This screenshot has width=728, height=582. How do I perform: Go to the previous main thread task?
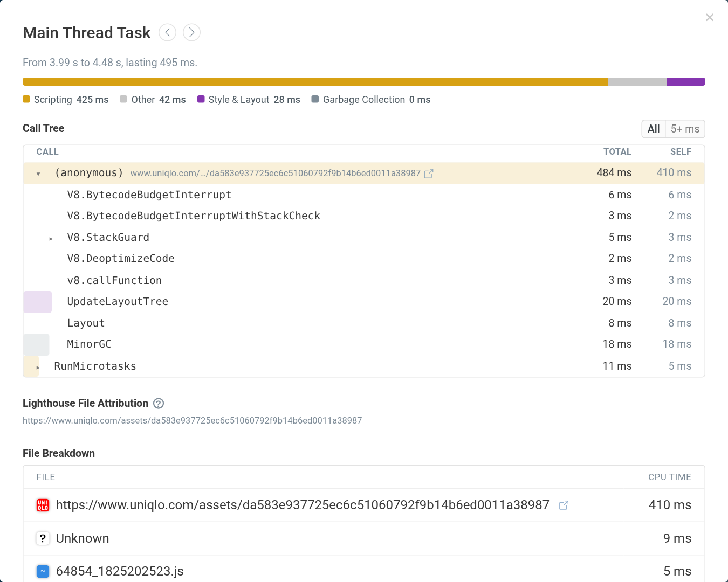coord(168,32)
